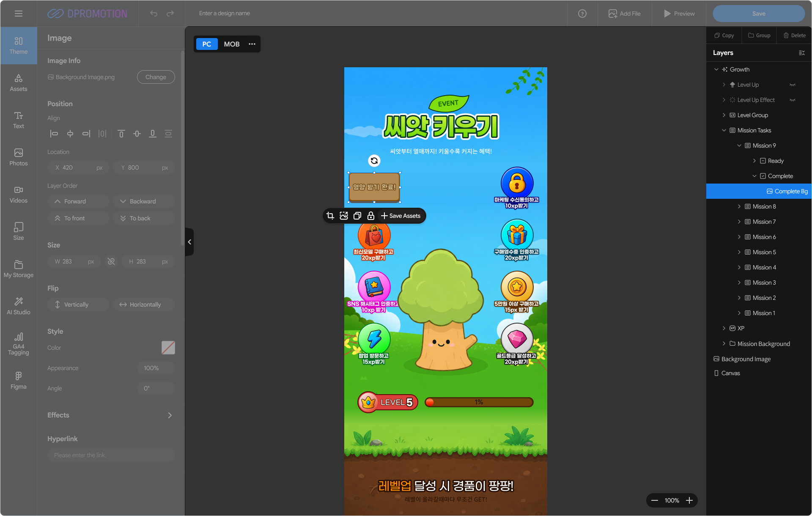
Task: Move layer To front
Action: (79, 218)
